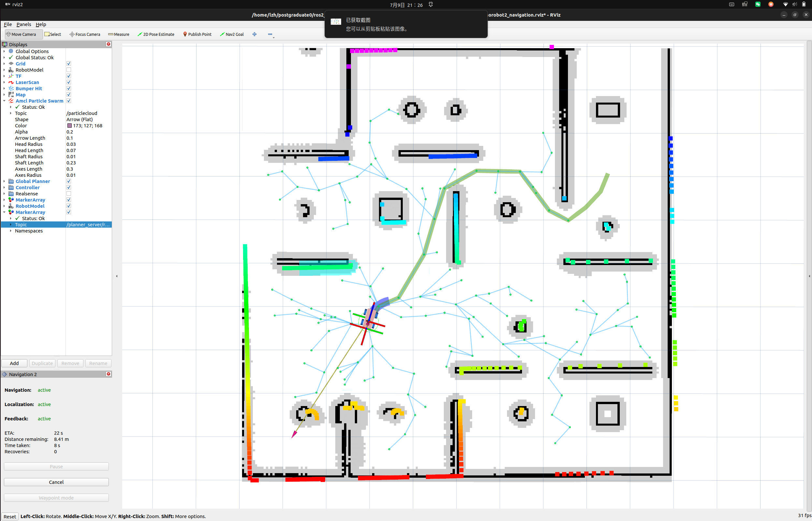Click the Remove display button

pos(70,363)
